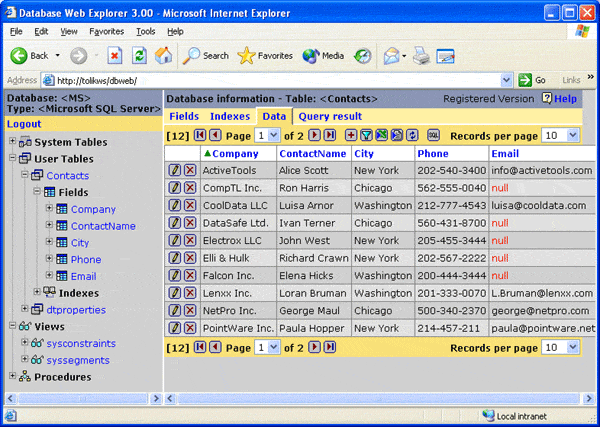Open the SQL query icon
This screenshot has width=600, height=427.
pos(434,135)
